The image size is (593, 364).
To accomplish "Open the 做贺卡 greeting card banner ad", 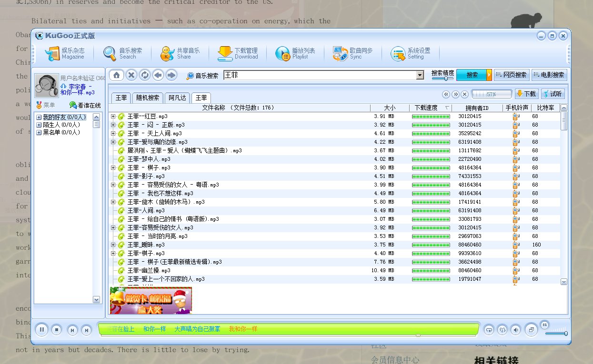I will click(151, 300).
